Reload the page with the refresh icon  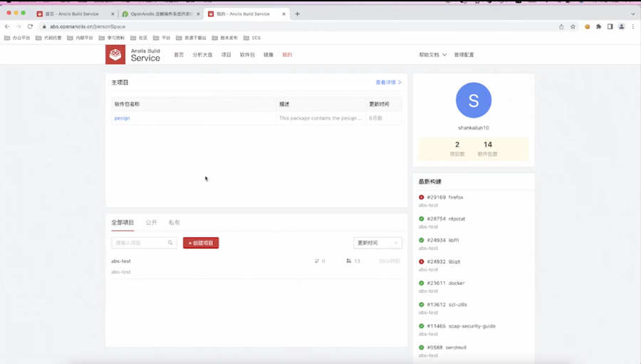tap(30, 26)
